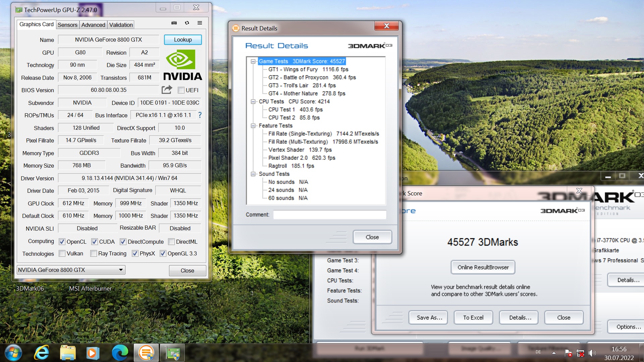Click the Online ResultBrowser button
The height and width of the screenshot is (362, 644).
[x=483, y=267]
